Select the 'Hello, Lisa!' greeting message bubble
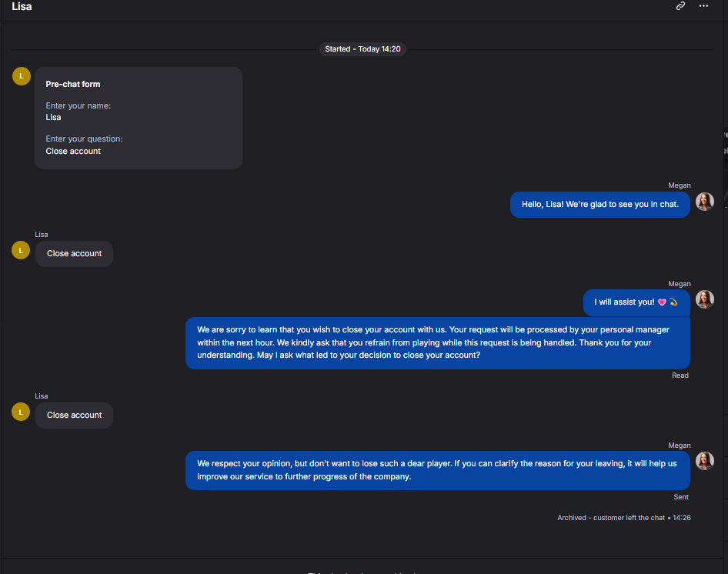 [x=599, y=205]
